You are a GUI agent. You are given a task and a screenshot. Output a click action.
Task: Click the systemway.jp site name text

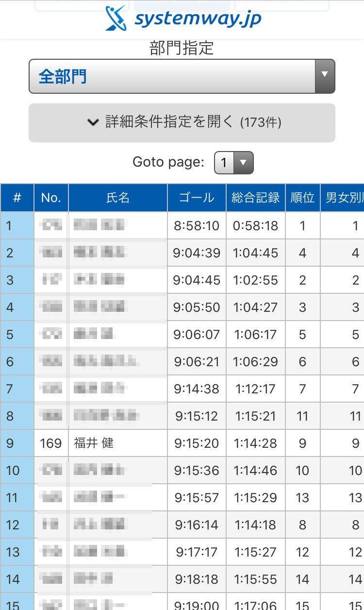198,19
